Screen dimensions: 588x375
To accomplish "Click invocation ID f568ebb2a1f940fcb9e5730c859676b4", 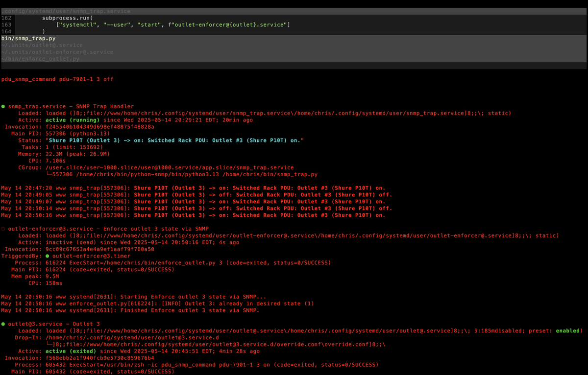I will point(99,358).
